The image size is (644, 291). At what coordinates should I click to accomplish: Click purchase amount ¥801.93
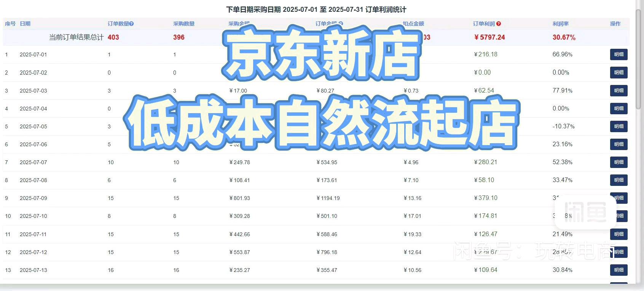click(x=240, y=198)
